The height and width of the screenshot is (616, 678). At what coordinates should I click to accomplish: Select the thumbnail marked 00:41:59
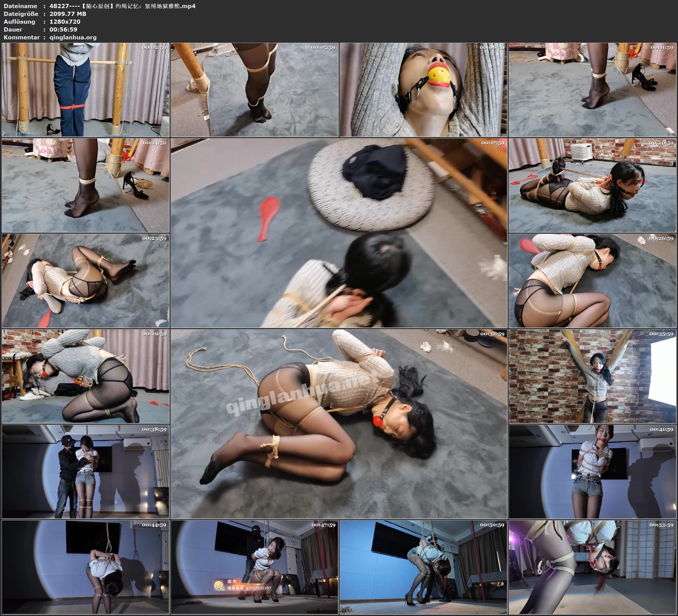tap(592, 471)
